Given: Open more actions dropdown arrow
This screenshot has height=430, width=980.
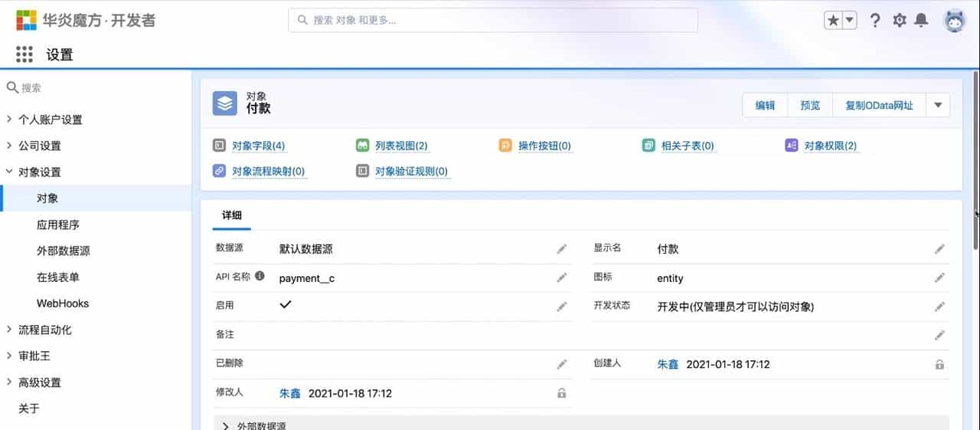Looking at the screenshot, I should (x=938, y=106).
